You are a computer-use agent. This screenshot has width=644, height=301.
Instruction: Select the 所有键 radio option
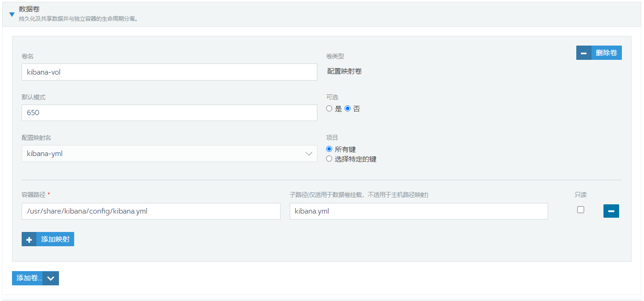329,149
